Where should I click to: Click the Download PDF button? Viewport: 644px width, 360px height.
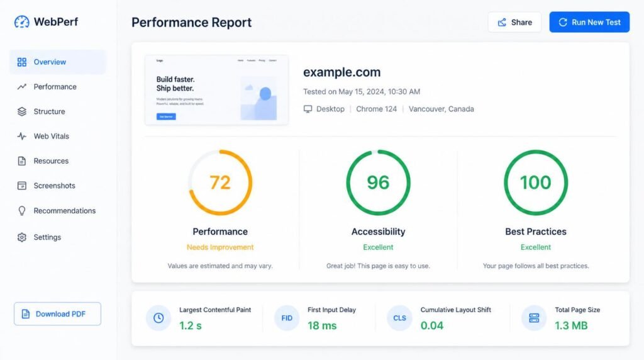pyautogui.click(x=57, y=314)
